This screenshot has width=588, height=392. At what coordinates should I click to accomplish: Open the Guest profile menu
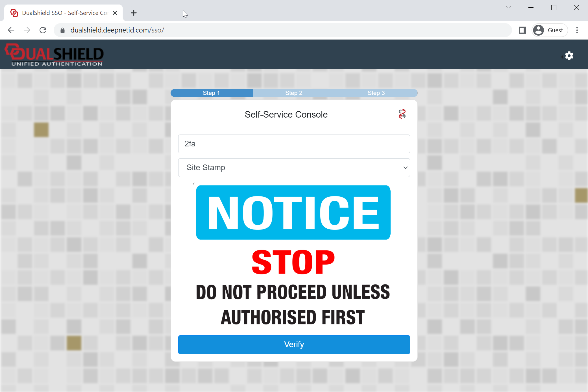(x=550, y=30)
